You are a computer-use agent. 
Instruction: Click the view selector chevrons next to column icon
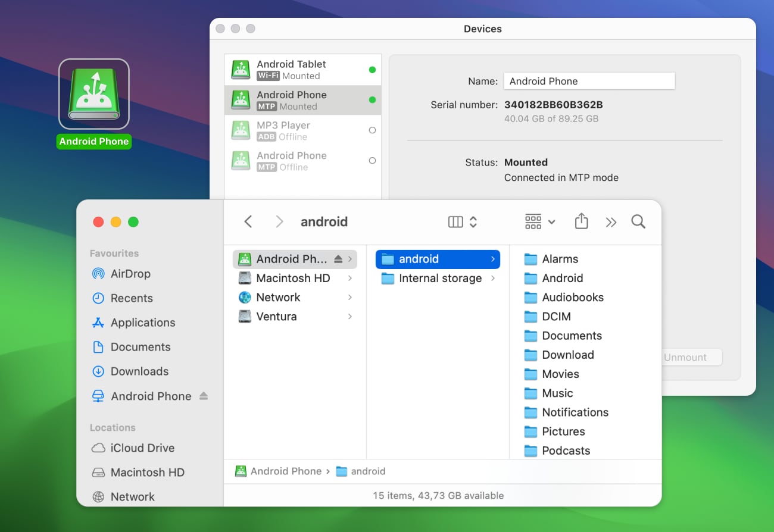472,221
